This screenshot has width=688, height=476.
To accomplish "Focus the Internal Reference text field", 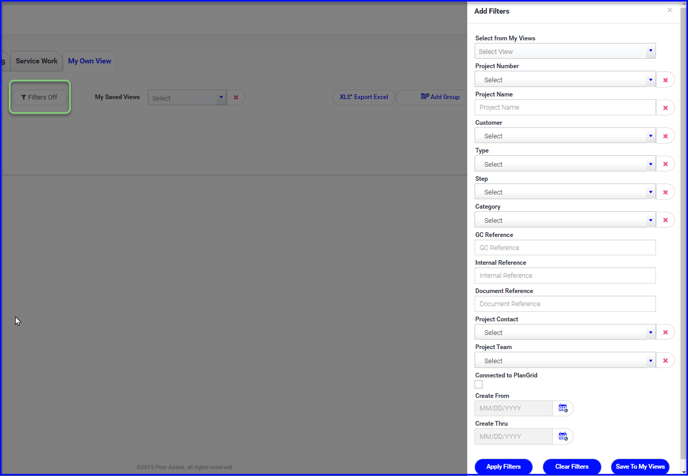I will (x=565, y=276).
